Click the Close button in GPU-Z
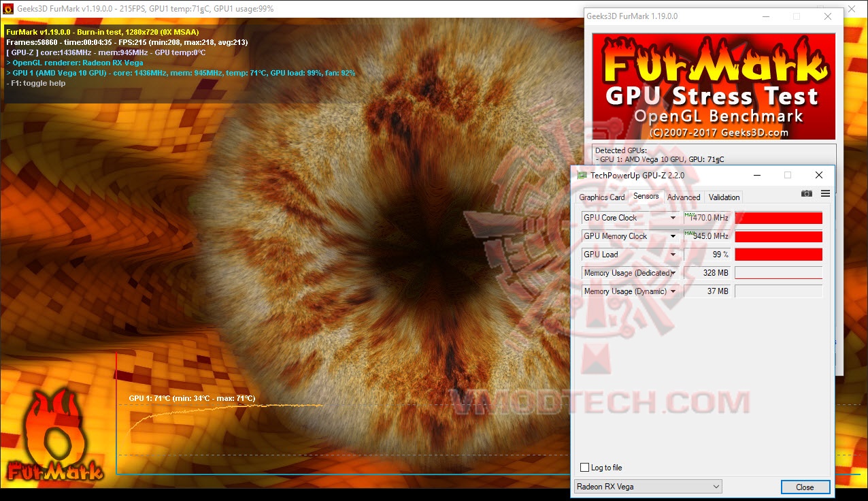The height and width of the screenshot is (501, 868). 805,487
